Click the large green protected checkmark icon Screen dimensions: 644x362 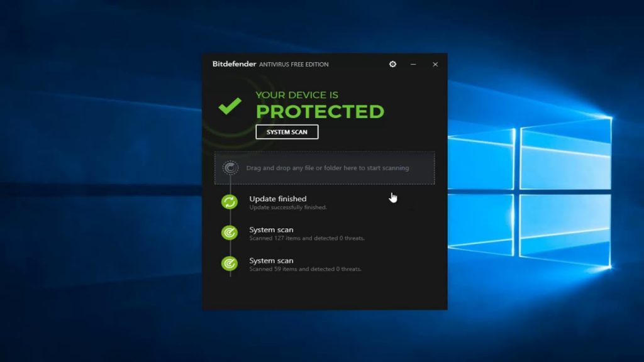(230, 105)
